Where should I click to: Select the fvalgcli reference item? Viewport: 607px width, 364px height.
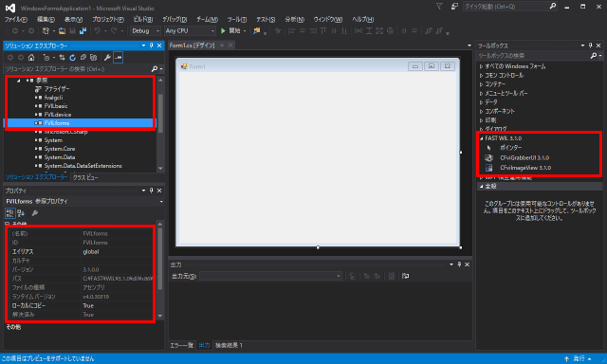pyautogui.click(x=53, y=98)
